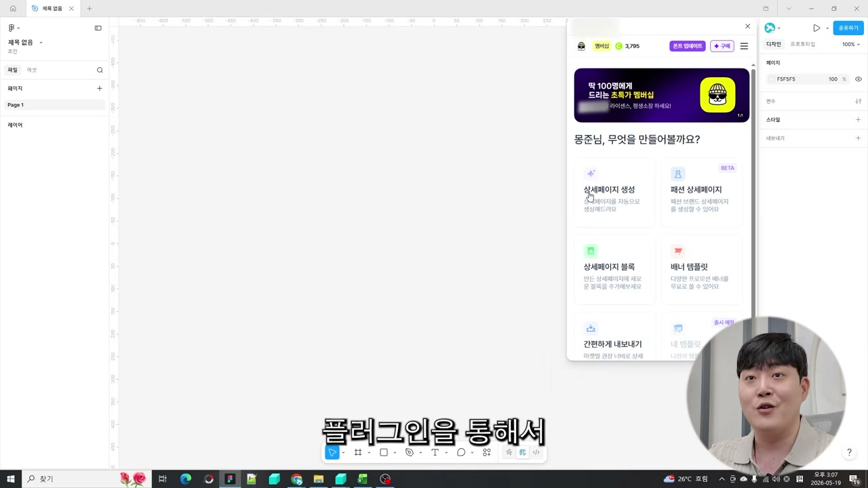Add a style with the plus icon
The image size is (868, 488).
coord(858,120)
